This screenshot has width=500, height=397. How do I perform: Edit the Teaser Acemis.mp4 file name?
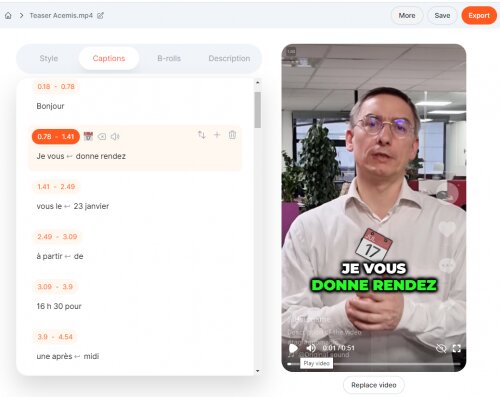(100, 15)
